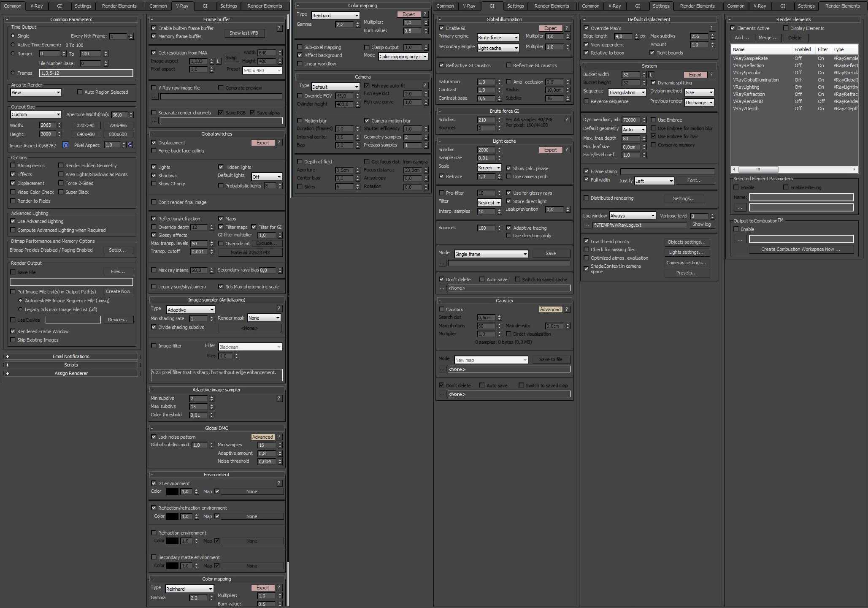
Task: Open help for the Brute force GI rollout
Action: click(x=567, y=120)
